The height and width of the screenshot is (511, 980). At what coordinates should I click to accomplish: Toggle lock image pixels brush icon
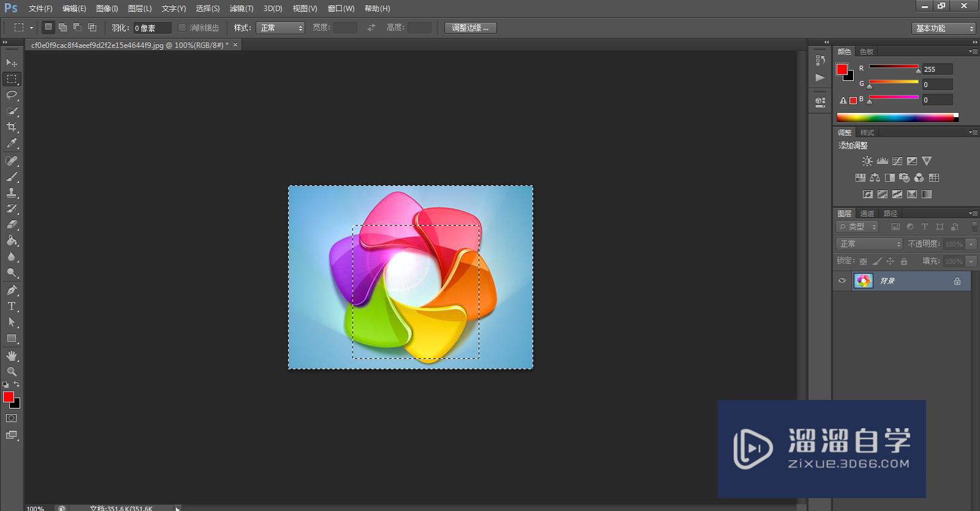pos(877,261)
